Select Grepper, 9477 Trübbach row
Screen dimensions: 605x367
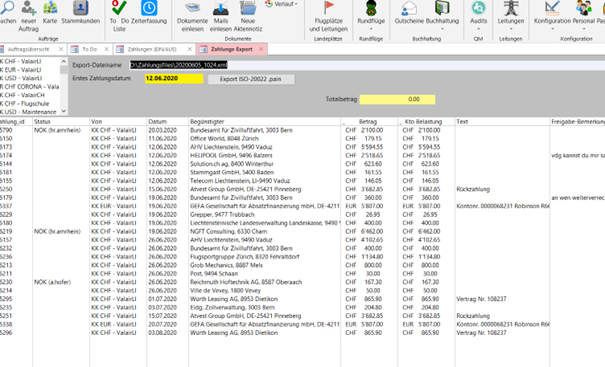tap(302, 215)
